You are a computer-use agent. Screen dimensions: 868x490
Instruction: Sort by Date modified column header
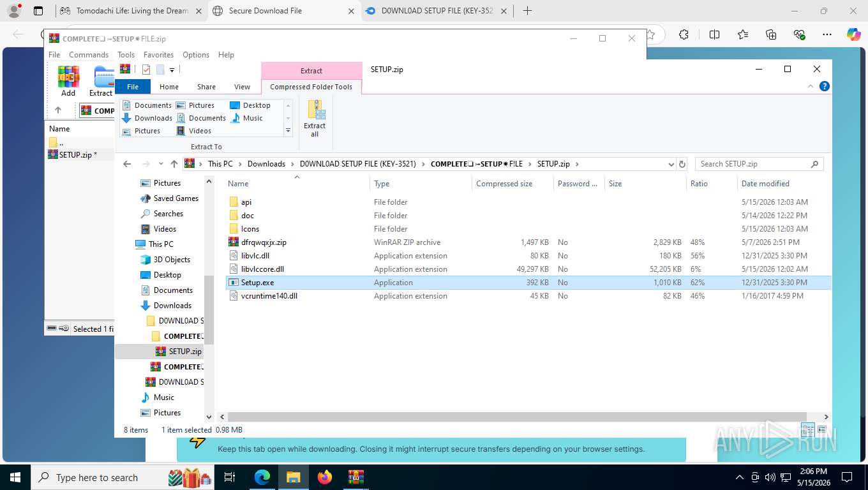tap(784, 184)
